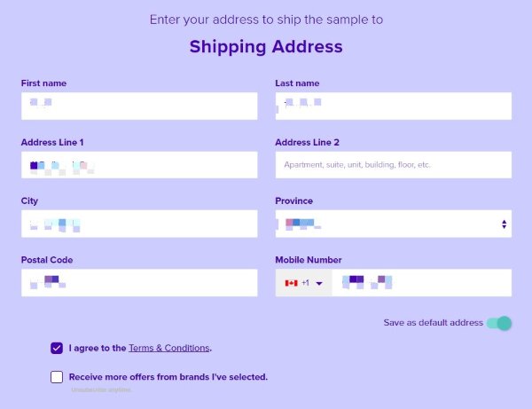This screenshot has width=532, height=409.
Task: Toggle Save as default address switch
Action: [x=499, y=323]
